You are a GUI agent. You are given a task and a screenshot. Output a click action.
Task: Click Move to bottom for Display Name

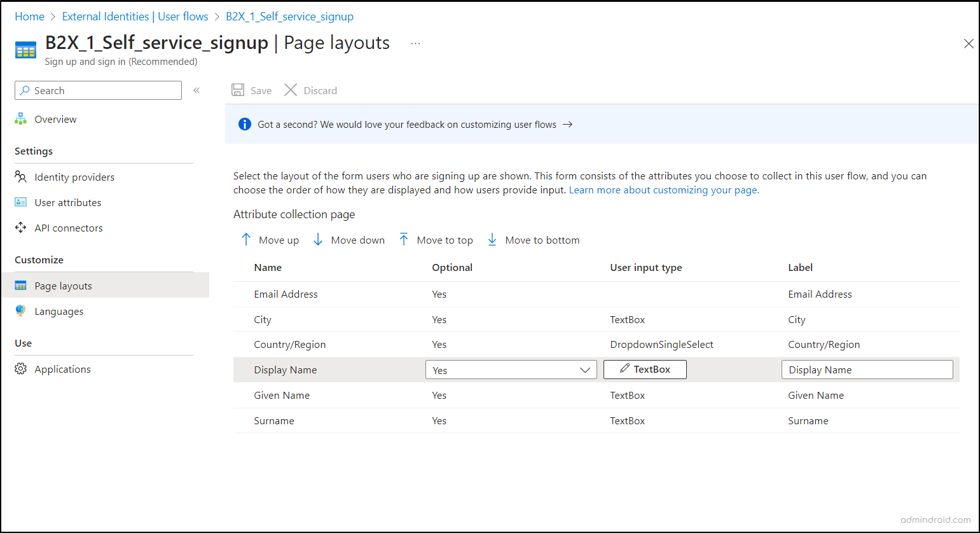533,240
